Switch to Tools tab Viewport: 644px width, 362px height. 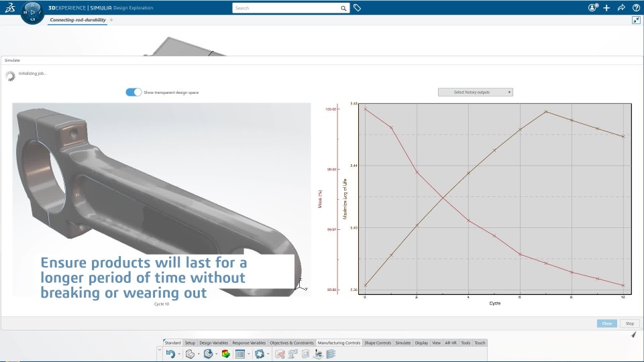point(466,343)
